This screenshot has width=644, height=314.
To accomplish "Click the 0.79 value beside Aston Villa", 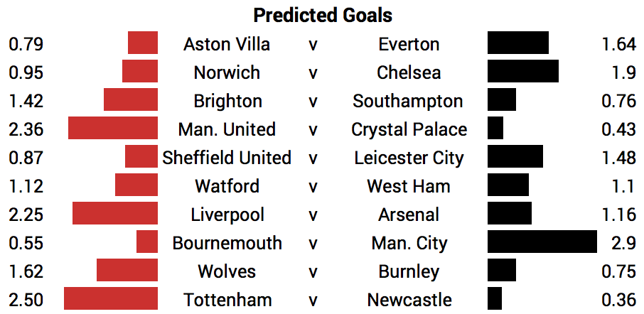I will click(x=26, y=44).
